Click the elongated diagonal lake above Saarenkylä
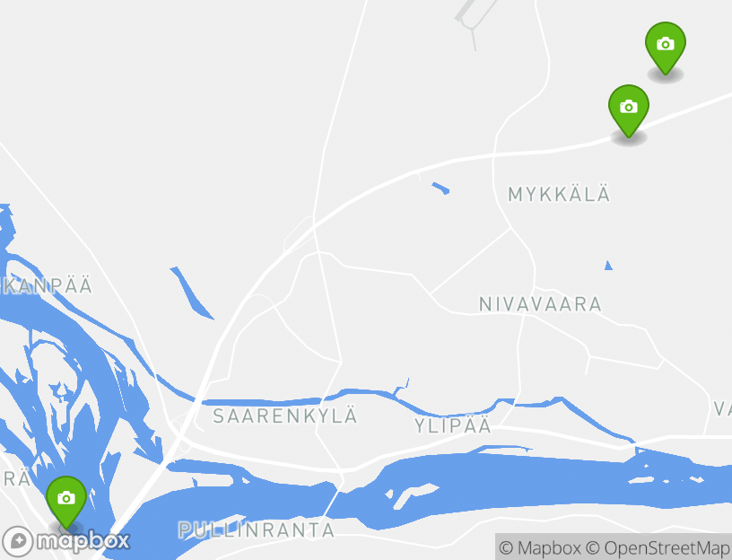 (191, 293)
